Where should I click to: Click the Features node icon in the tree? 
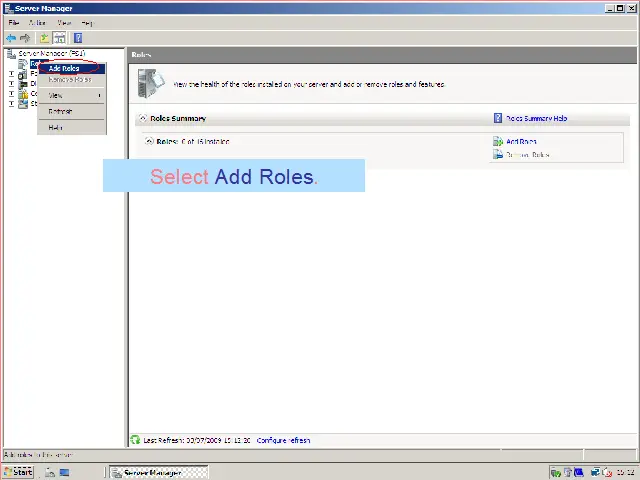[x=23, y=74]
